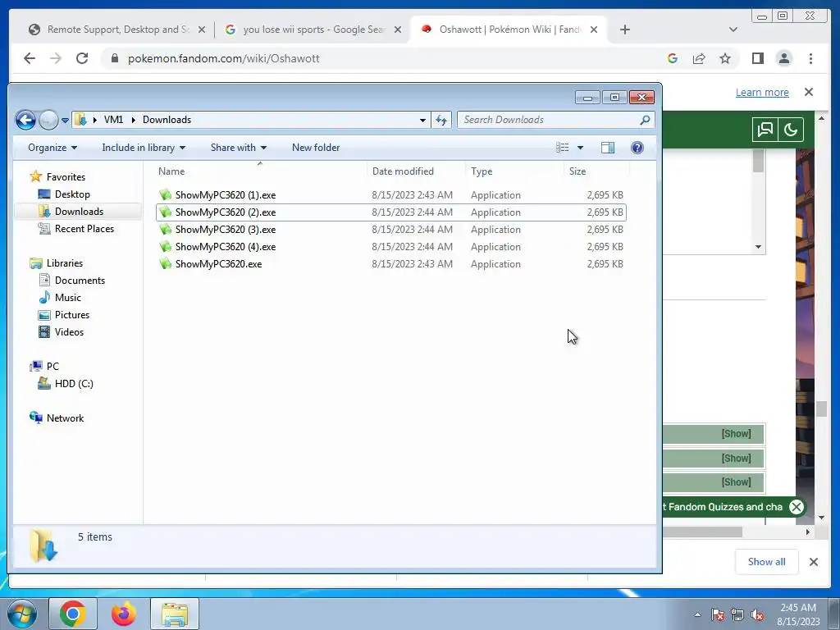Create a New folder
The image size is (840, 630).
click(316, 148)
